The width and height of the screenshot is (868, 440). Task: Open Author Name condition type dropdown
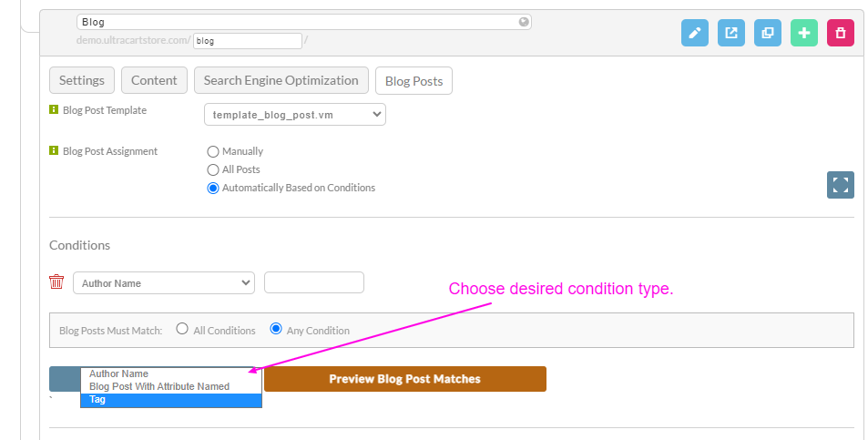[x=164, y=282]
